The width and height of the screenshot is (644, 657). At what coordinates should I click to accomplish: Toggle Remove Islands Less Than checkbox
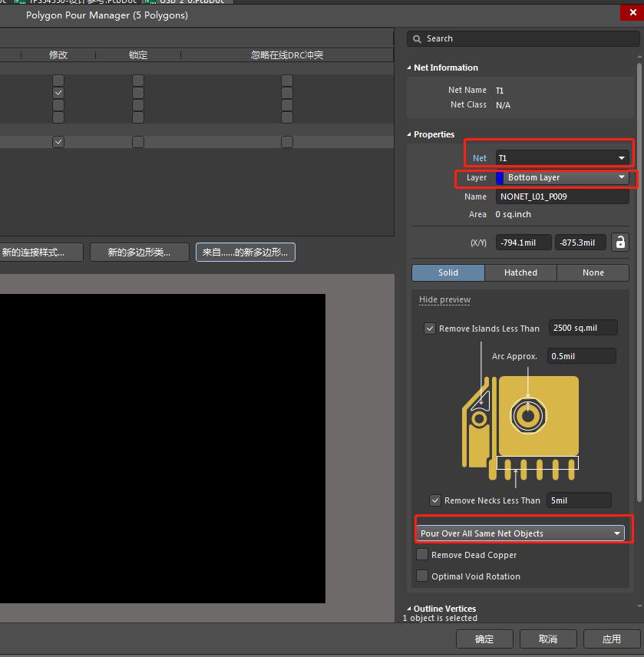tap(430, 328)
